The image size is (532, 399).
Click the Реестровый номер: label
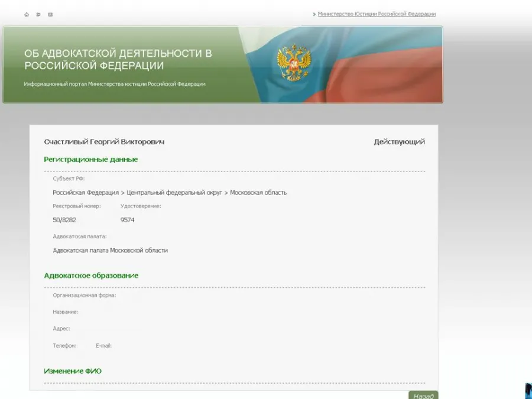coord(77,206)
